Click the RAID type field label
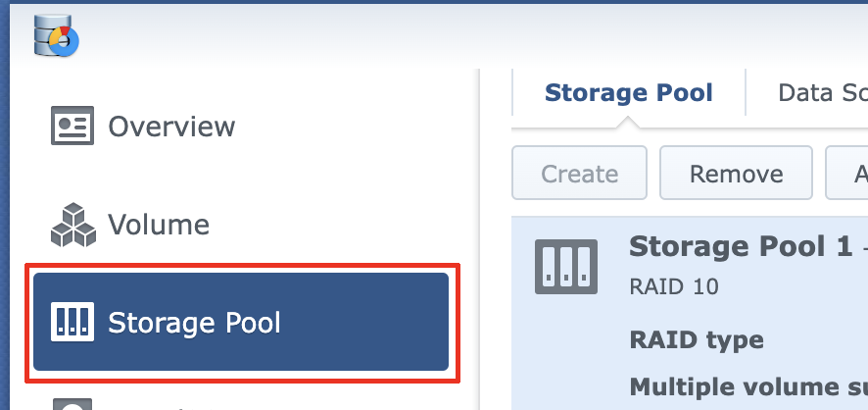The width and height of the screenshot is (868, 410). tap(696, 340)
